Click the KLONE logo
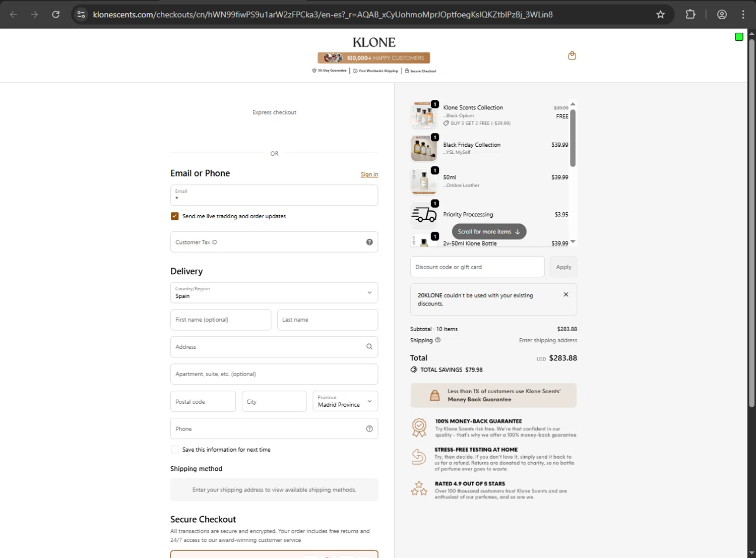Image resolution: width=756 pixels, height=558 pixels. click(x=374, y=42)
